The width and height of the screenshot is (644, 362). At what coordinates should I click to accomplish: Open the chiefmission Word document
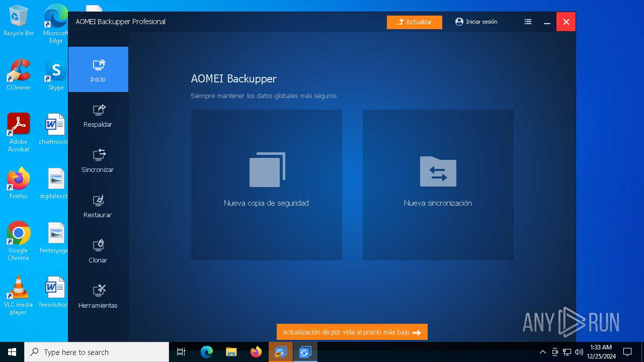tap(54, 129)
